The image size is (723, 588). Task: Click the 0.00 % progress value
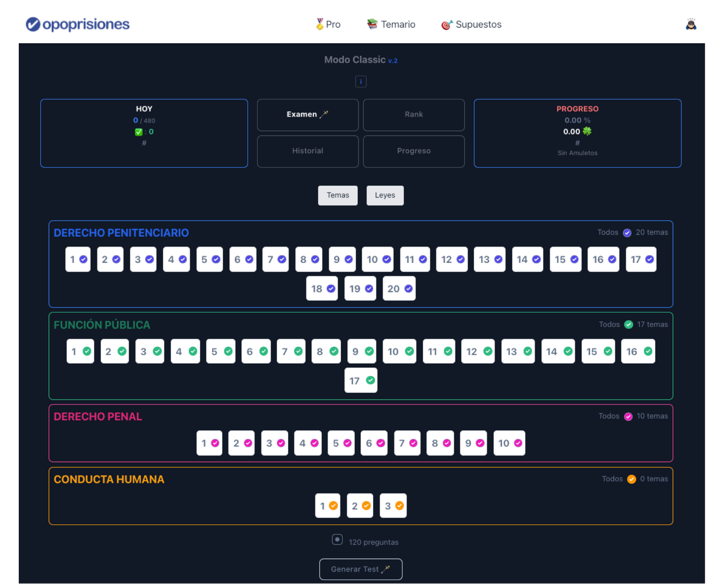coord(577,120)
